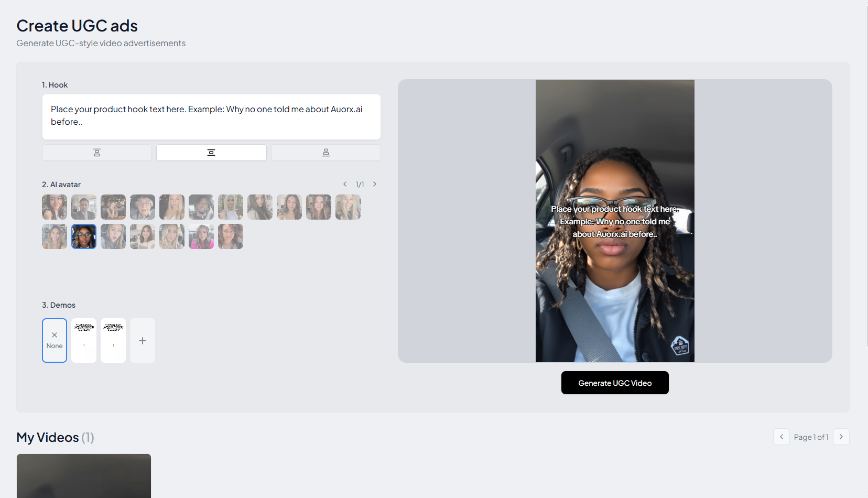The image size is (868, 498).
Task: Click the Generate UGC Video button
Action: click(614, 383)
